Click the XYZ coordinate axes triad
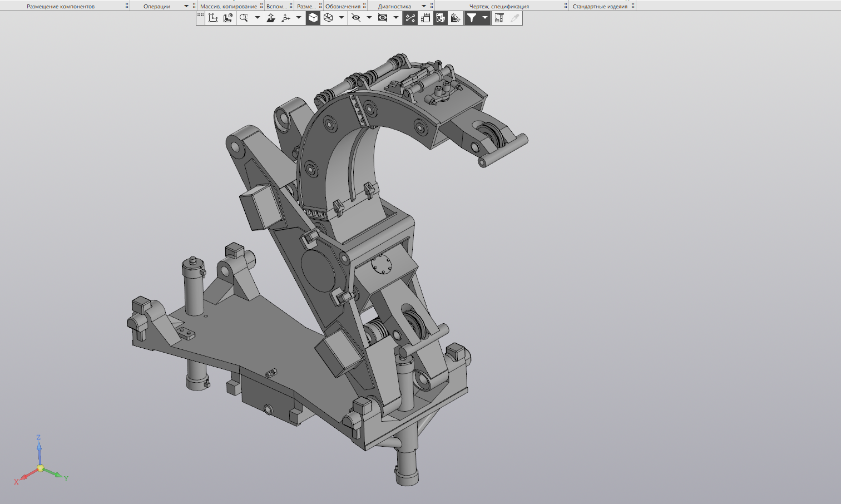Viewport: 841px width, 504px height. [40, 467]
